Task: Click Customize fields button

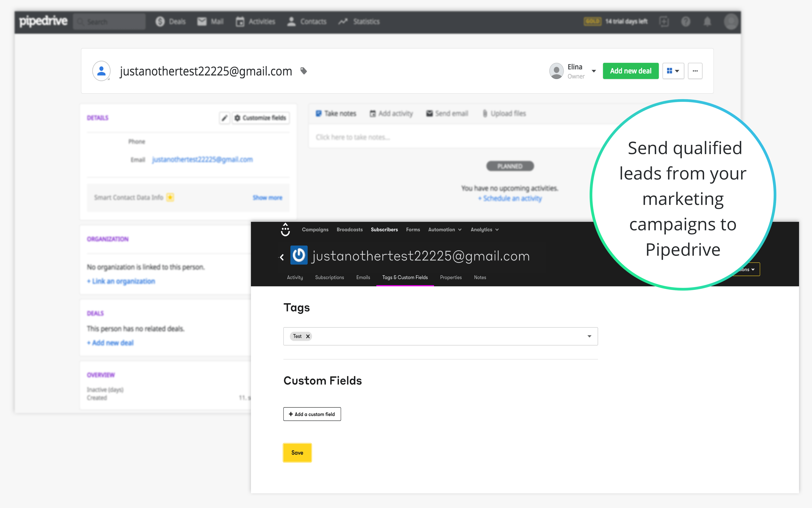Action: [x=260, y=118]
